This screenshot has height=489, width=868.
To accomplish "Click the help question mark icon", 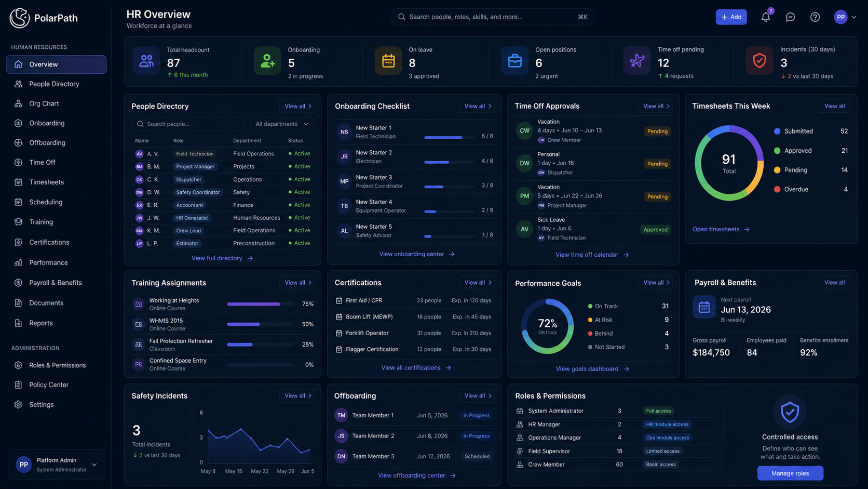I will pos(815,17).
